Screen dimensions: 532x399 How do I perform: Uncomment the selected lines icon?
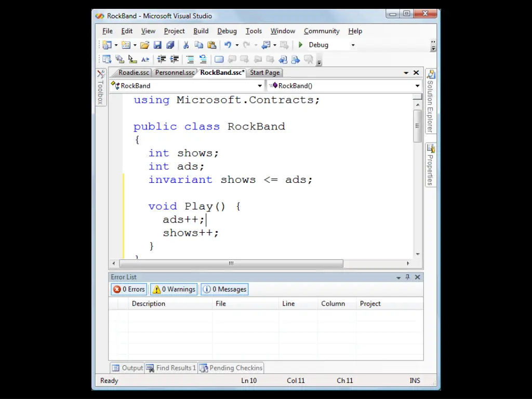[x=203, y=59]
